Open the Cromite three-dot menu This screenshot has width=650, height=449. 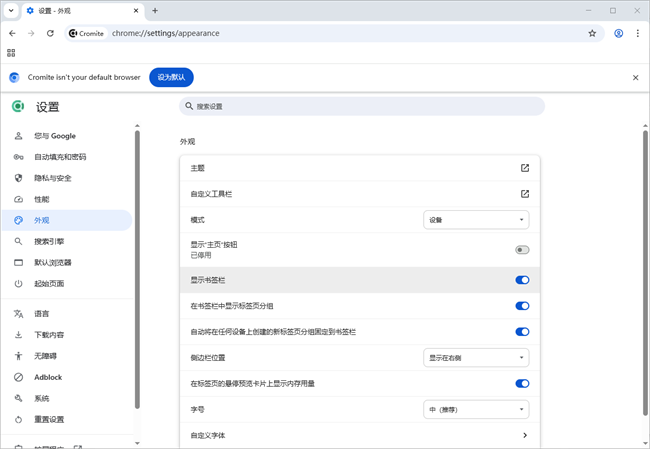[637, 33]
